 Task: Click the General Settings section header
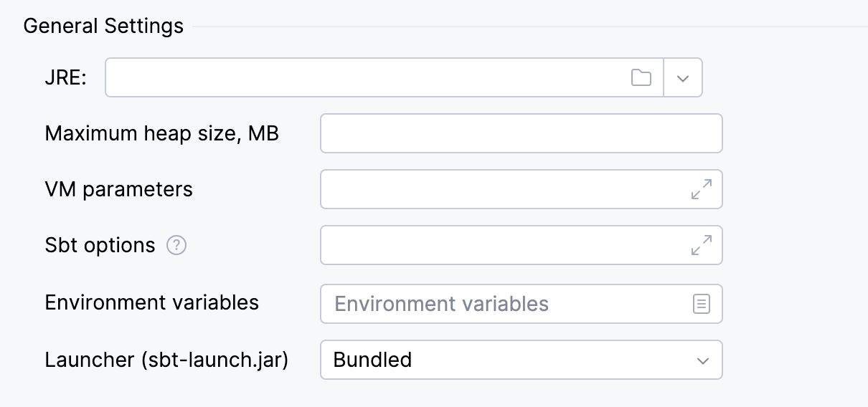[x=103, y=27]
